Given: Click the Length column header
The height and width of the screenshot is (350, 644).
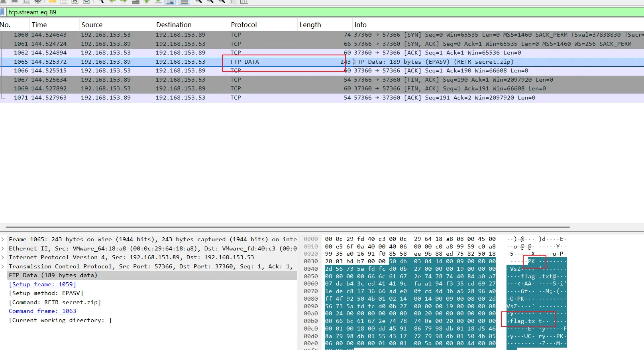Looking at the screenshot, I should (x=310, y=25).
